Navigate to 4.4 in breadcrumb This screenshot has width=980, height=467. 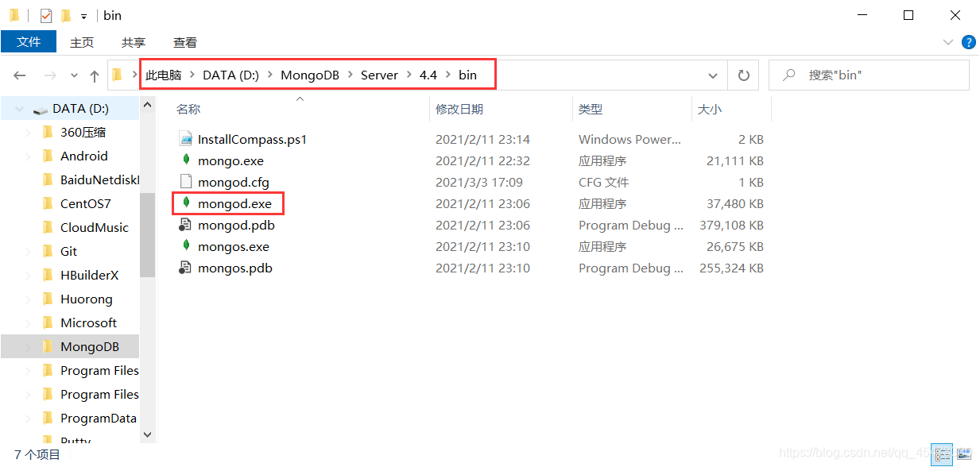(428, 75)
